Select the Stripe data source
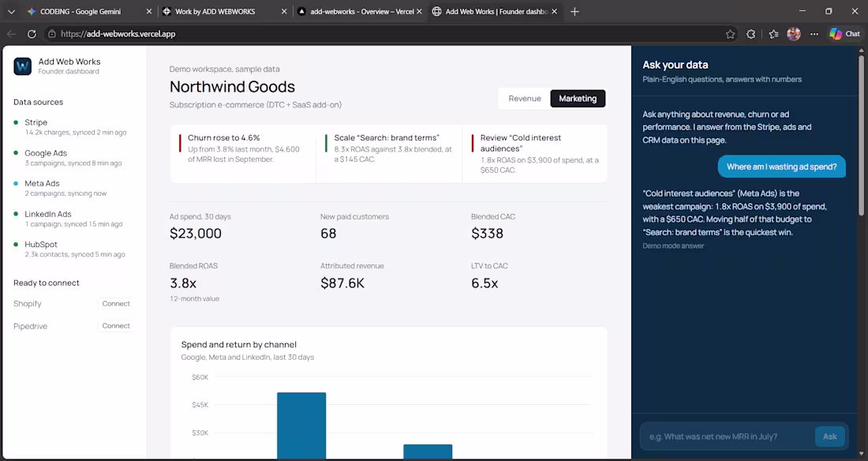The height and width of the screenshot is (461, 868). 69,127
